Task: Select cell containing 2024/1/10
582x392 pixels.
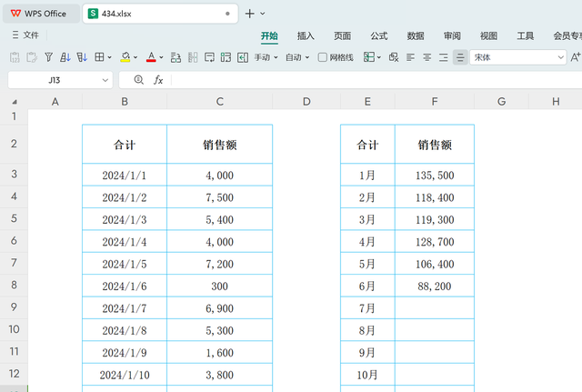Action: point(125,375)
